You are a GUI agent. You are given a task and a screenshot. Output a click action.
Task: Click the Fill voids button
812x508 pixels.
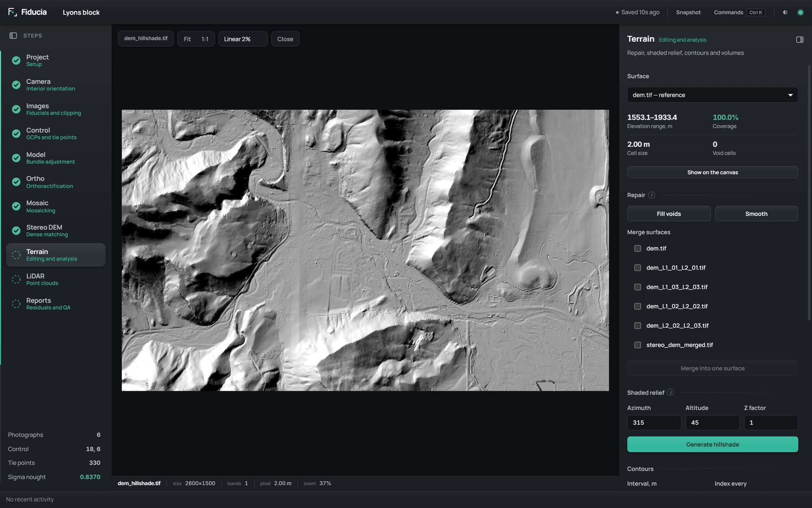pos(669,213)
